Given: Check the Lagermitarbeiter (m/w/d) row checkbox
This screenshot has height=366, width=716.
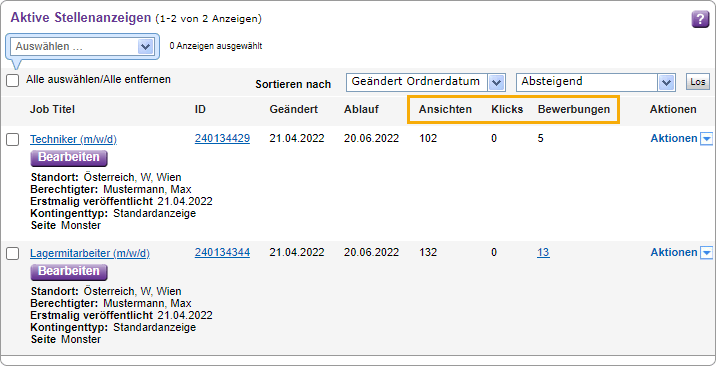Looking at the screenshot, I should [13, 254].
